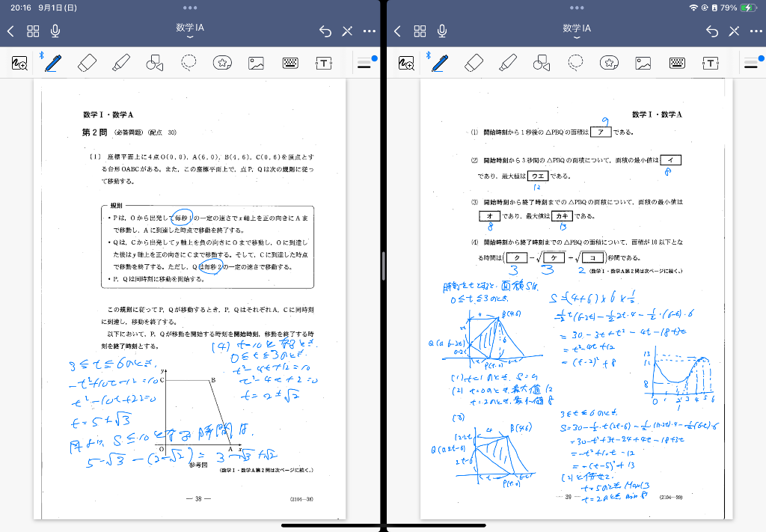Select the Eraser tool in right pane
This screenshot has height=532, width=766.
pos(474,63)
